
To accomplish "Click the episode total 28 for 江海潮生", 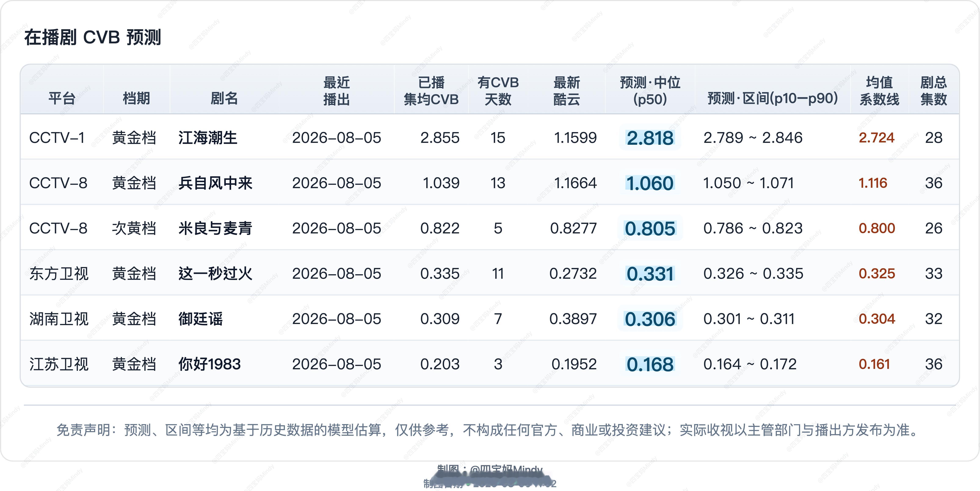I will click(934, 138).
